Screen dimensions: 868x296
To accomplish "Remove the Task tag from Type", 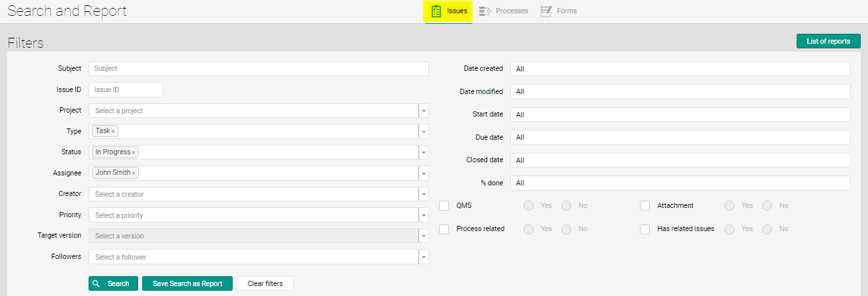I will 113,132.
